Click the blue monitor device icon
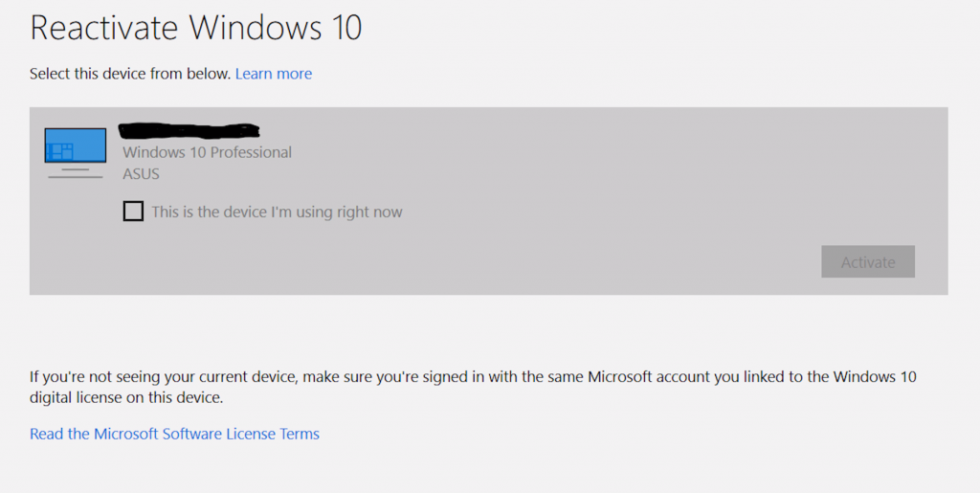The width and height of the screenshot is (980, 493). pos(76,146)
